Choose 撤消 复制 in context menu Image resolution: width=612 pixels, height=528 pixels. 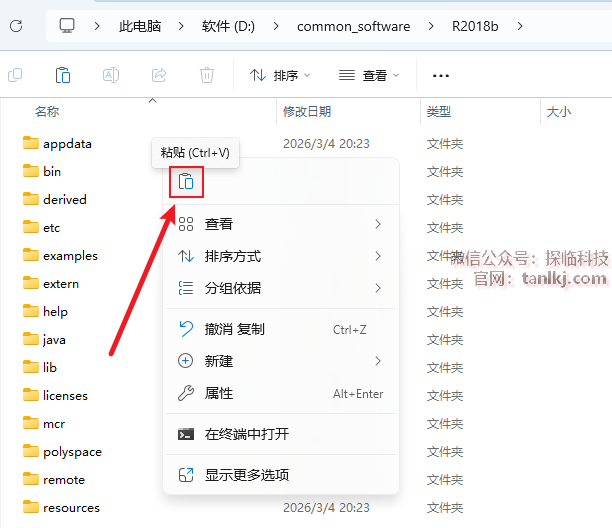click(x=281, y=329)
